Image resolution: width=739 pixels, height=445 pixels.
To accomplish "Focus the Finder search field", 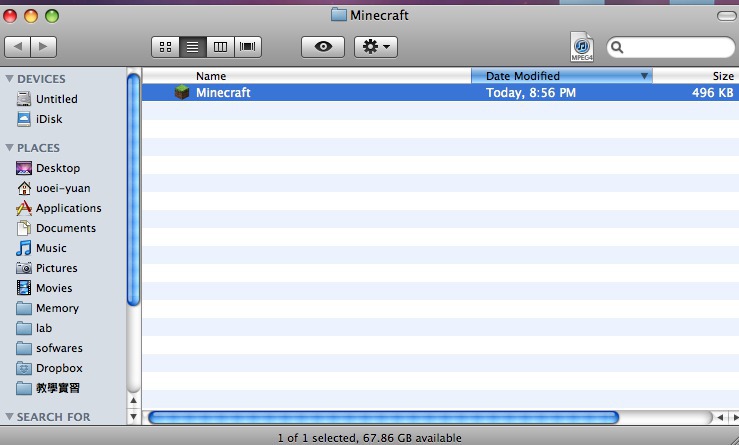I will tap(671, 47).
